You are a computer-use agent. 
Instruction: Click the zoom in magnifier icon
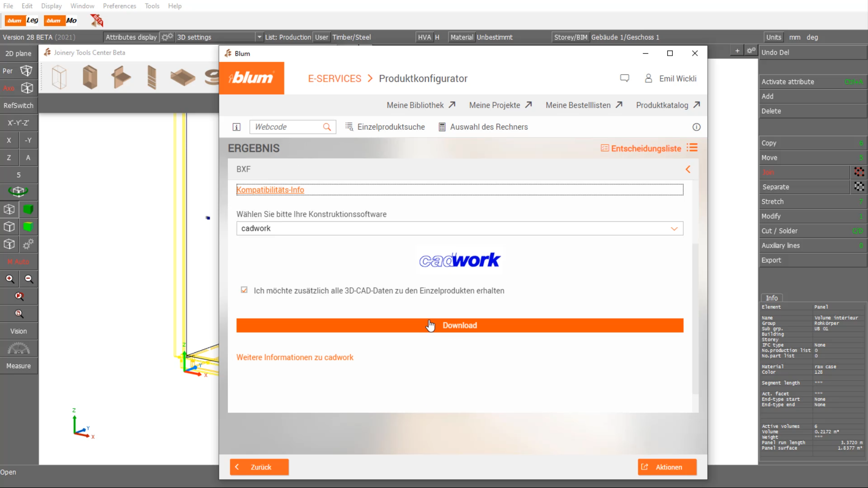(x=10, y=279)
